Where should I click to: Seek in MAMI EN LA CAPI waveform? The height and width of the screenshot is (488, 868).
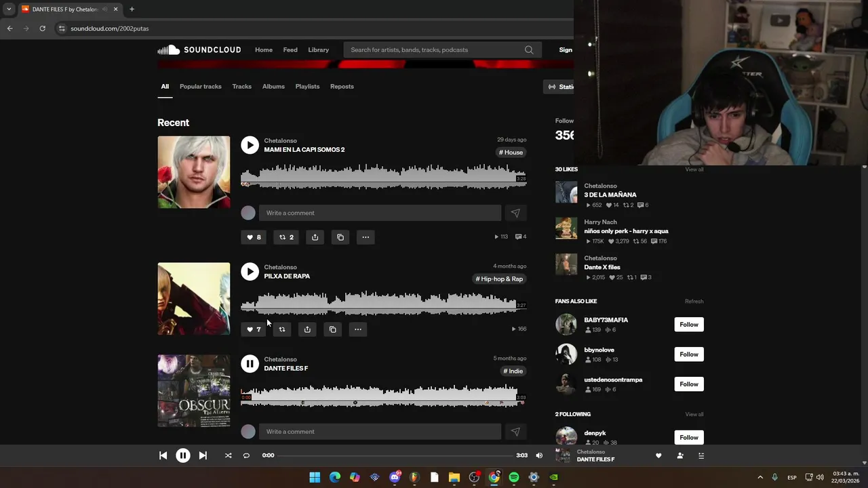click(383, 176)
